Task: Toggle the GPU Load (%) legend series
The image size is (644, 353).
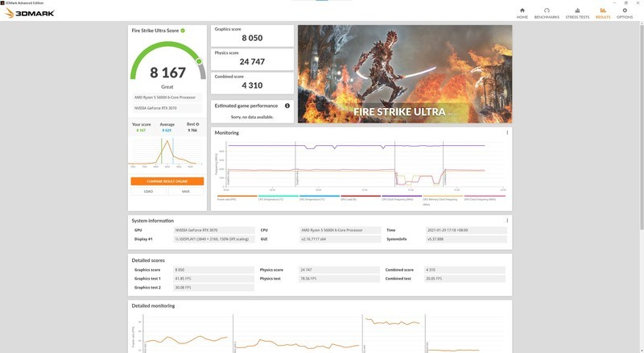Action: pyautogui.click(x=360, y=197)
